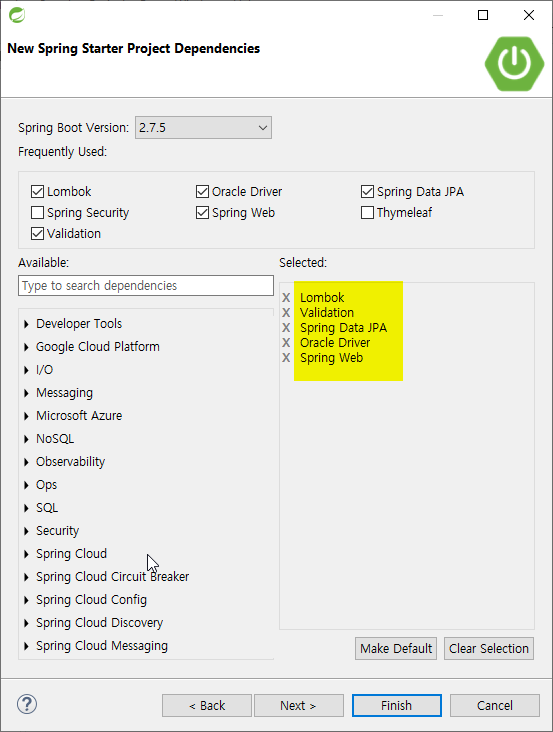Expand the I/O category
The width and height of the screenshot is (553, 732).
[27, 370]
